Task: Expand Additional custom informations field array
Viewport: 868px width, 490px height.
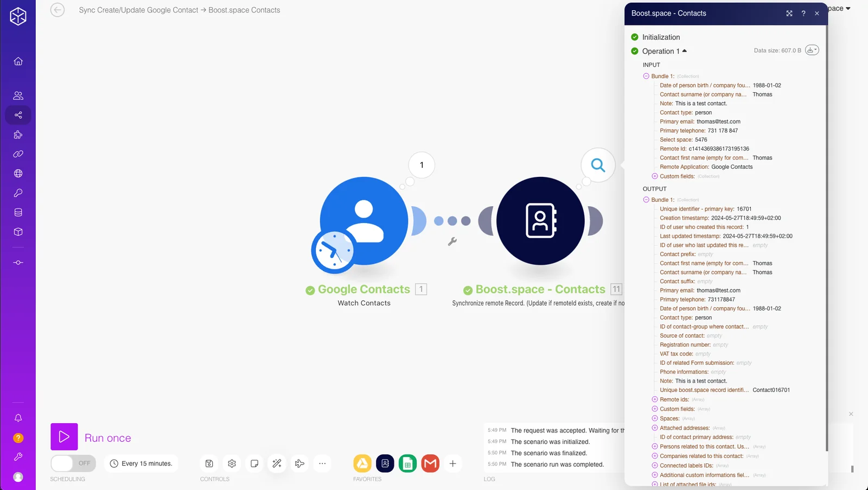Action: click(x=655, y=475)
